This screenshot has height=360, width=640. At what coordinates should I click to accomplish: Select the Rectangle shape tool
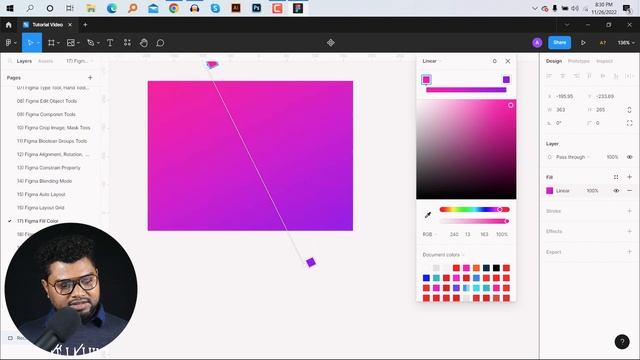pyautogui.click(x=71, y=42)
